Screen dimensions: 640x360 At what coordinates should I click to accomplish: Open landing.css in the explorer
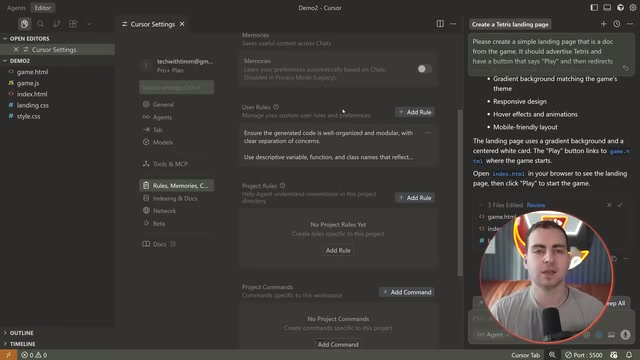click(33, 105)
